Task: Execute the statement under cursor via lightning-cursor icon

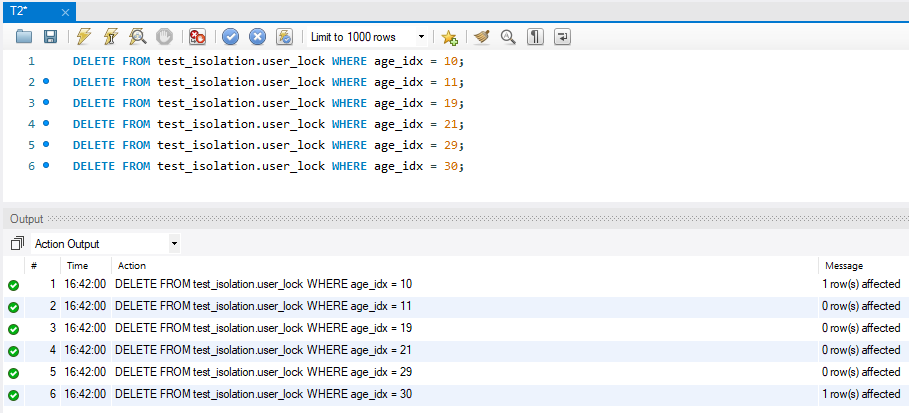Action: click(111, 37)
